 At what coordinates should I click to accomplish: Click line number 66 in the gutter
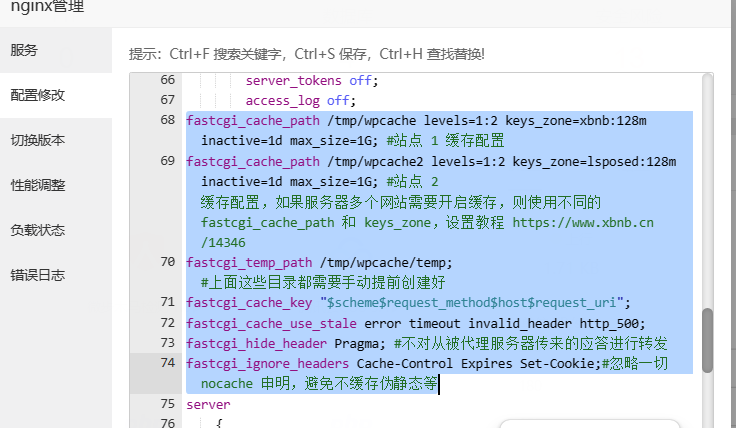coord(166,80)
